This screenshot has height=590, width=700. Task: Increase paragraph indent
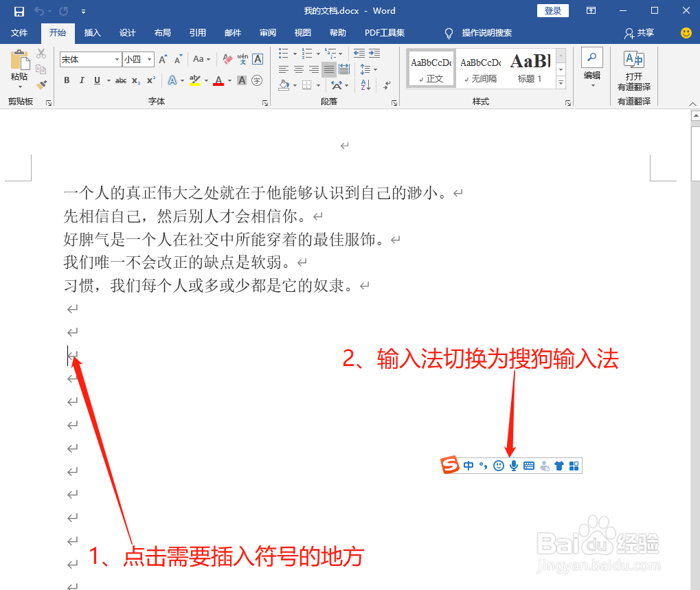[374, 54]
